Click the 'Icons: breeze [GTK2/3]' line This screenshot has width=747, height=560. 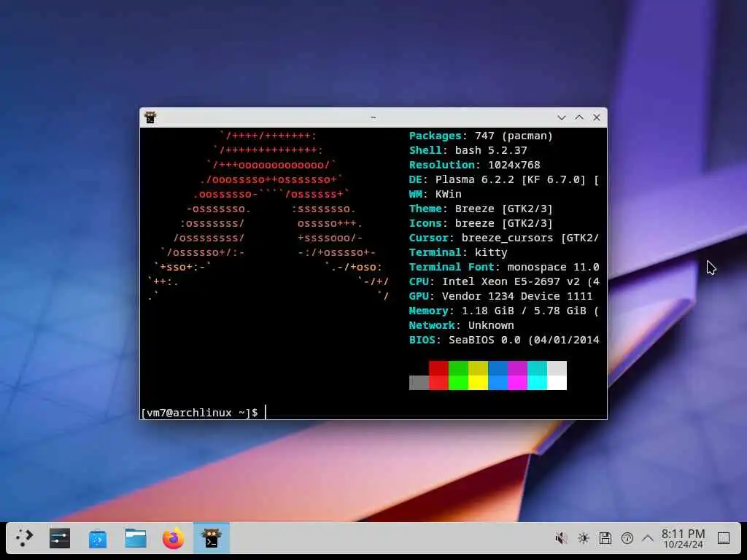point(481,223)
